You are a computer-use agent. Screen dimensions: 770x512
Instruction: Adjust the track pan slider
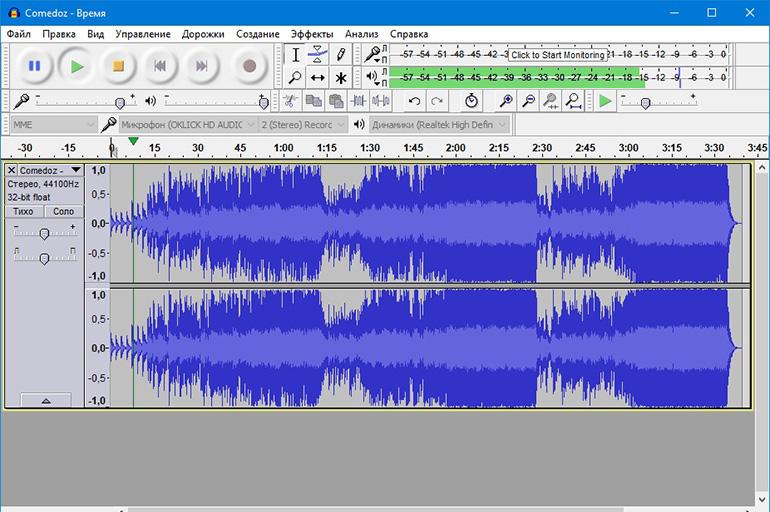point(44,257)
